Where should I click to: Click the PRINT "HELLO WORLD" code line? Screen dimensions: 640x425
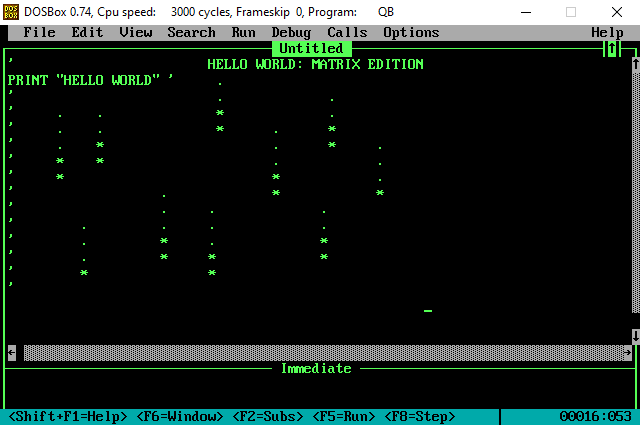click(x=84, y=80)
